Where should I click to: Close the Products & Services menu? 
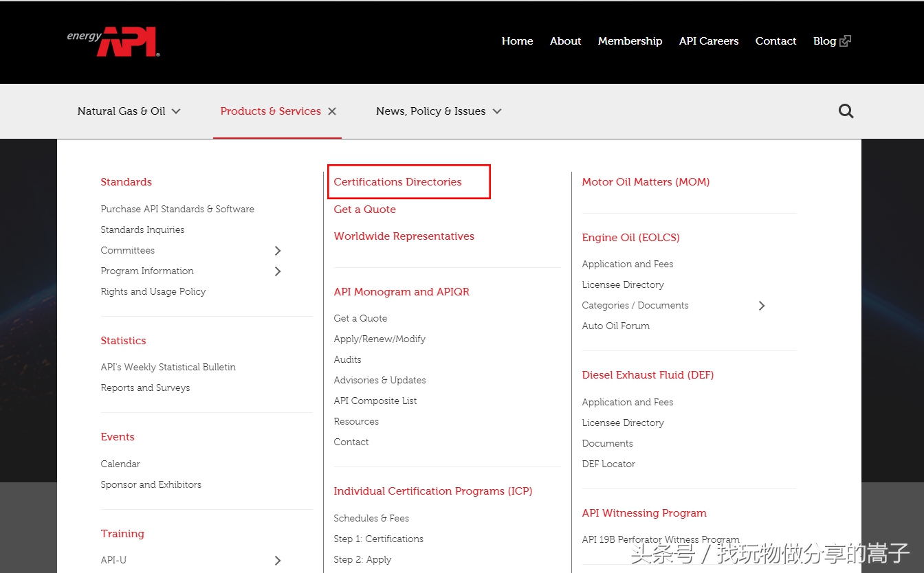coord(332,111)
